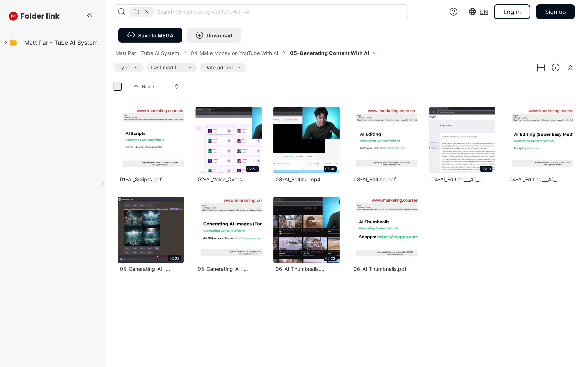Collapse the sidebar with double-chevron icon
This screenshot has height=367, width=588.
pos(90,16)
